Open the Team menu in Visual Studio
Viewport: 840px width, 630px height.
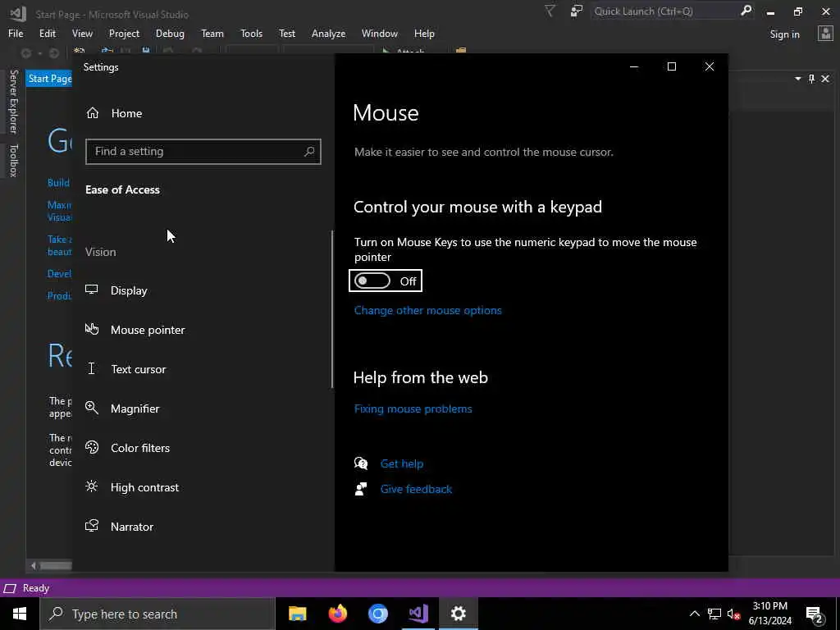(x=212, y=33)
